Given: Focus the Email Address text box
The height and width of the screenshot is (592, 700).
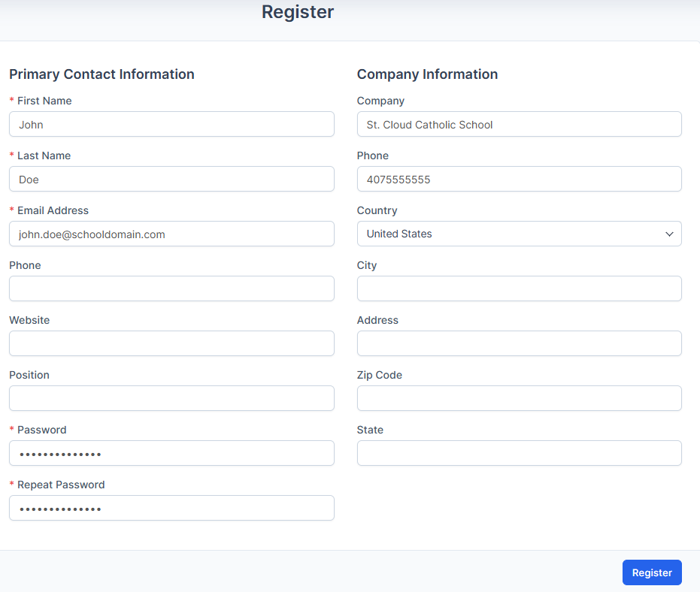Looking at the screenshot, I should 171,234.
